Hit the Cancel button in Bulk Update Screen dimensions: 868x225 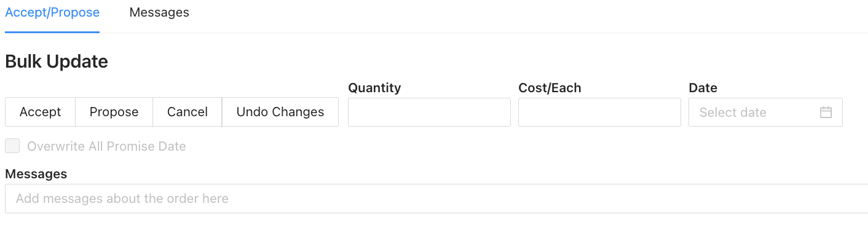click(187, 112)
